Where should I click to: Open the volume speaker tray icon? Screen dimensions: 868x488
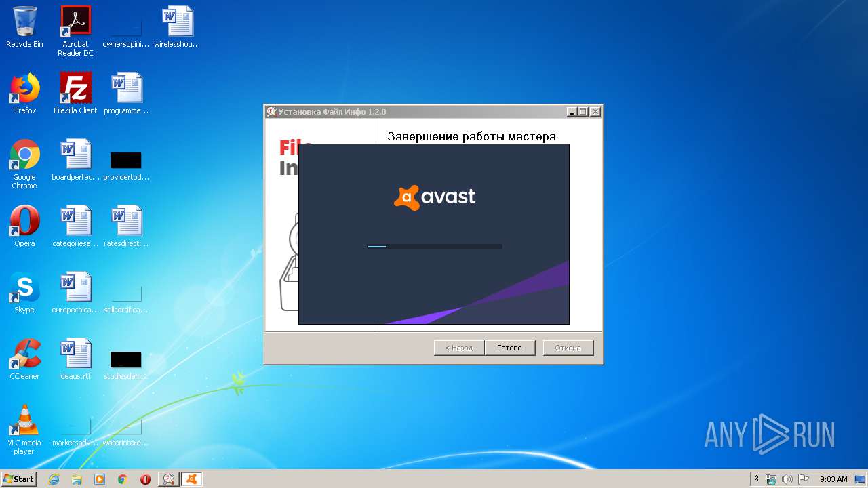click(x=787, y=479)
